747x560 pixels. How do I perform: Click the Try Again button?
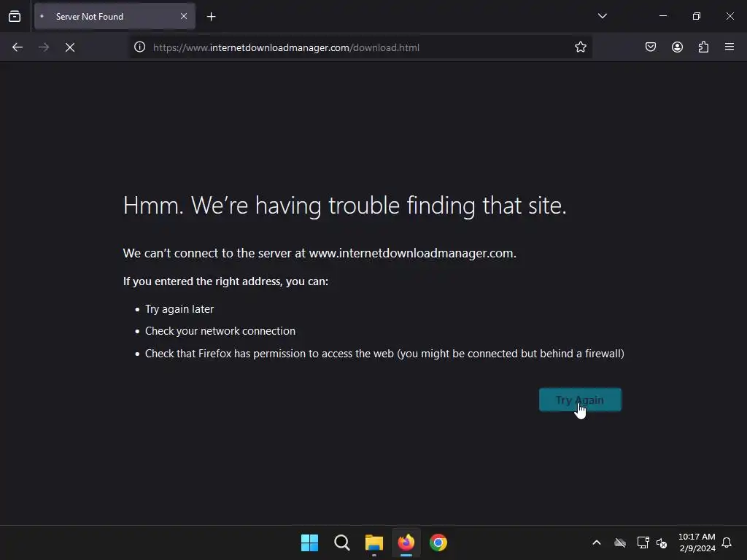580,400
